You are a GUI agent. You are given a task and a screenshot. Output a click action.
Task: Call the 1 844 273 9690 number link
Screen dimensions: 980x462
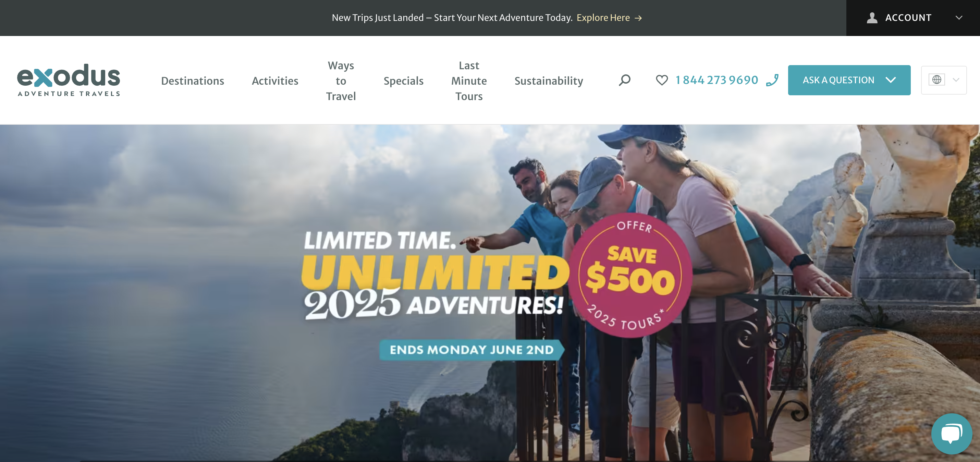click(716, 80)
